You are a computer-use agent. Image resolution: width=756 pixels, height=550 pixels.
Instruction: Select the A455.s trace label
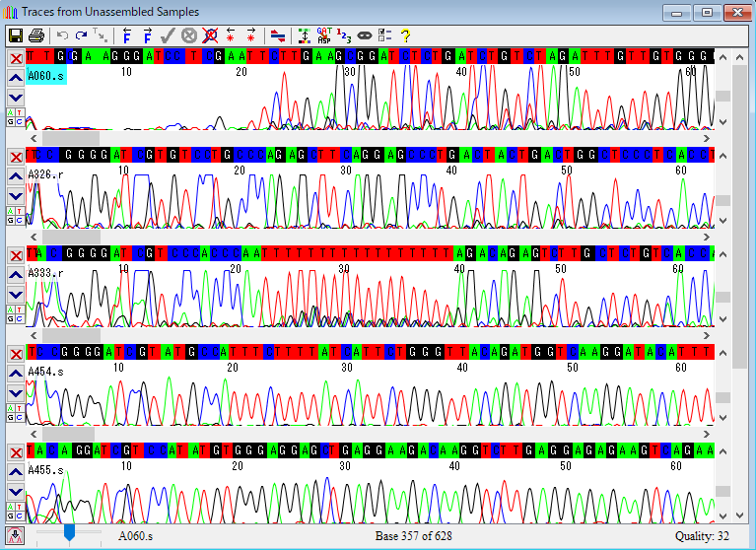coord(45,470)
